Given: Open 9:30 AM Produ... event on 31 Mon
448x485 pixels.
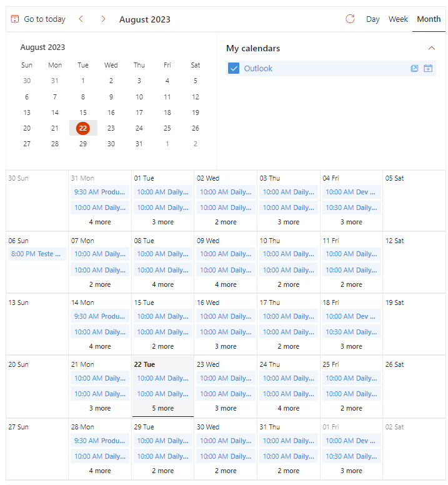Looking at the screenshot, I should (100, 192).
